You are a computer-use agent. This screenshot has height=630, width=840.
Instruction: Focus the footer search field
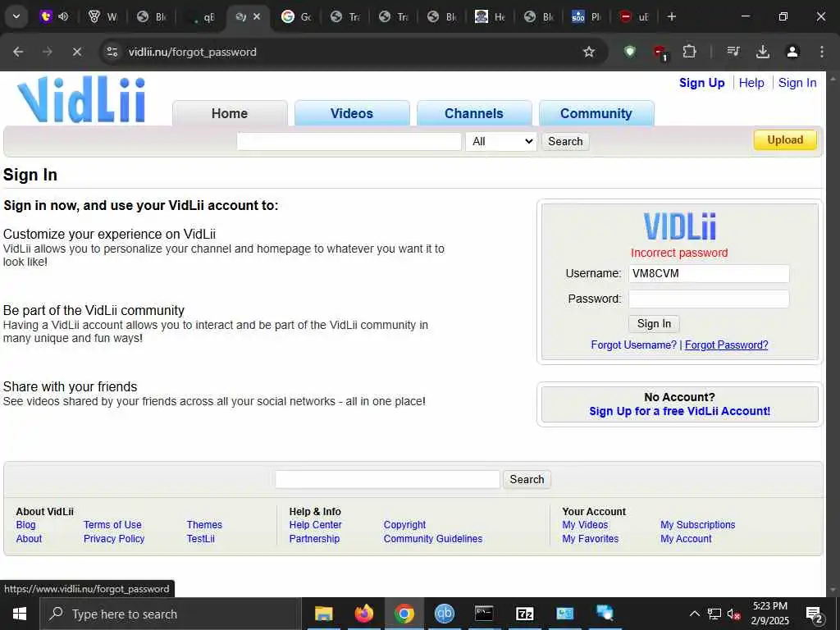pyautogui.click(x=387, y=479)
